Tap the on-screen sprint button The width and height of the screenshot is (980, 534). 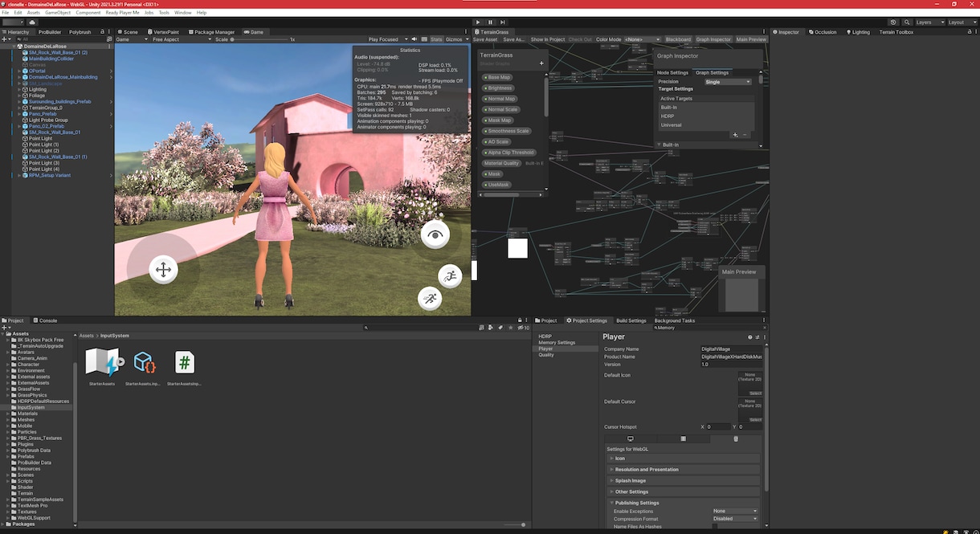coord(430,299)
